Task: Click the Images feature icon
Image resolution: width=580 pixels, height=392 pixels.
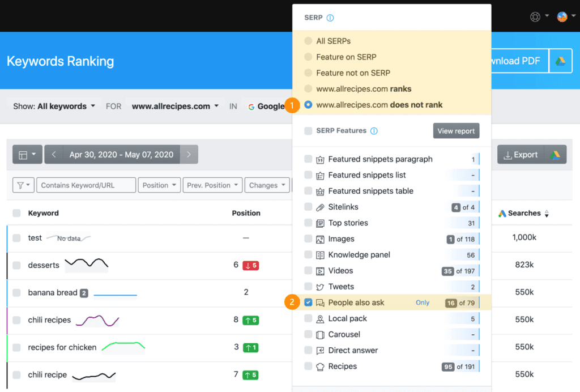Action: [x=320, y=239]
